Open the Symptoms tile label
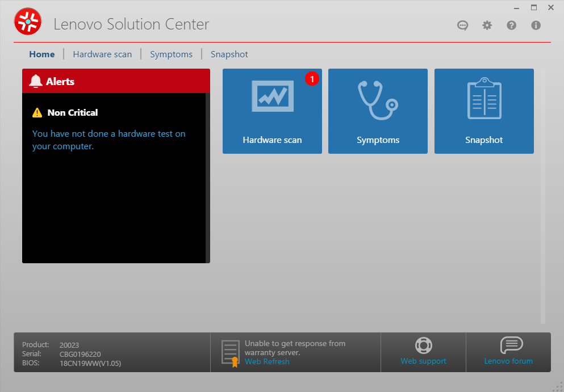The height and width of the screenshot is (392, 564). 378,140
